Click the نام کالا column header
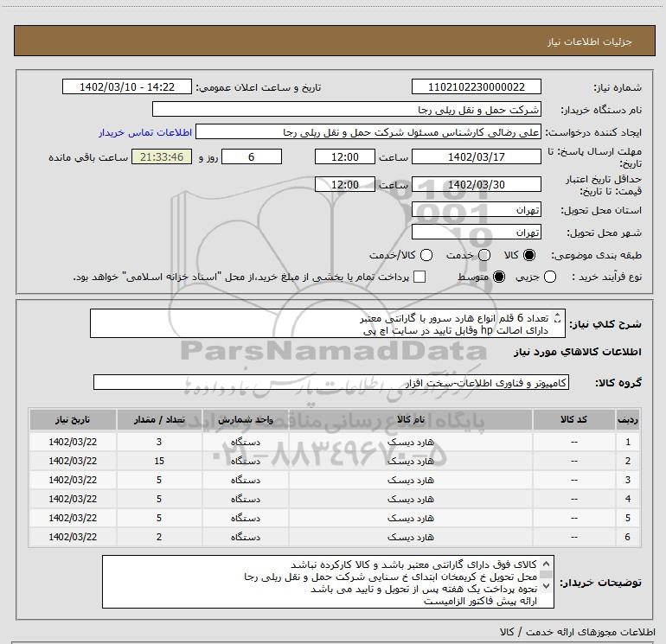Image resolution: width=666 pixels, height=644 pixels. (410, 419)
